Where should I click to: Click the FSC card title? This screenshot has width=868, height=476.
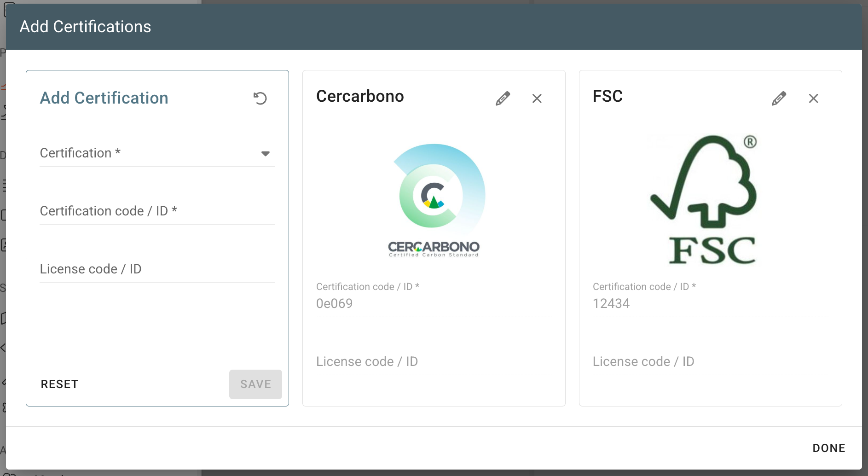(608, 96)
